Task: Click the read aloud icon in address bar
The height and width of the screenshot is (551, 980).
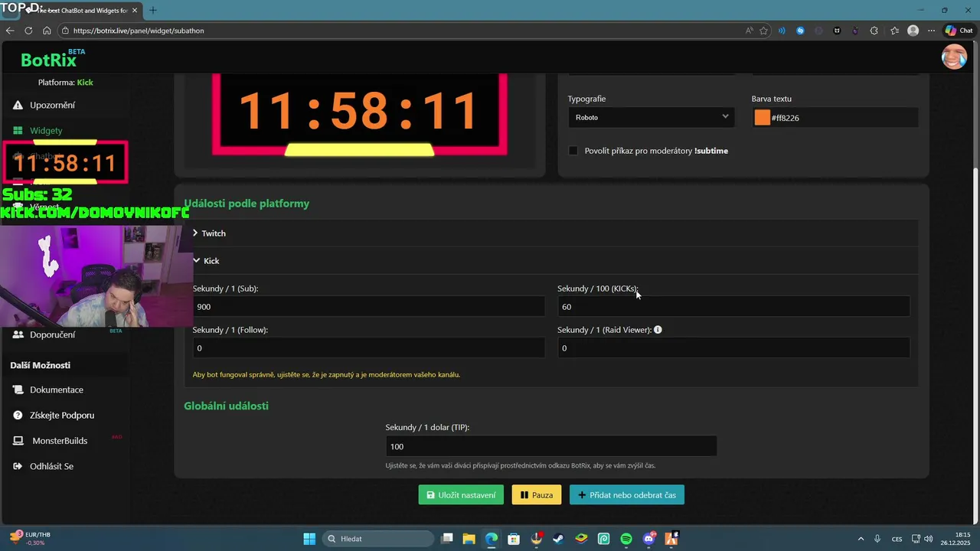Action: pyautogui.click(x=749, y=31)
